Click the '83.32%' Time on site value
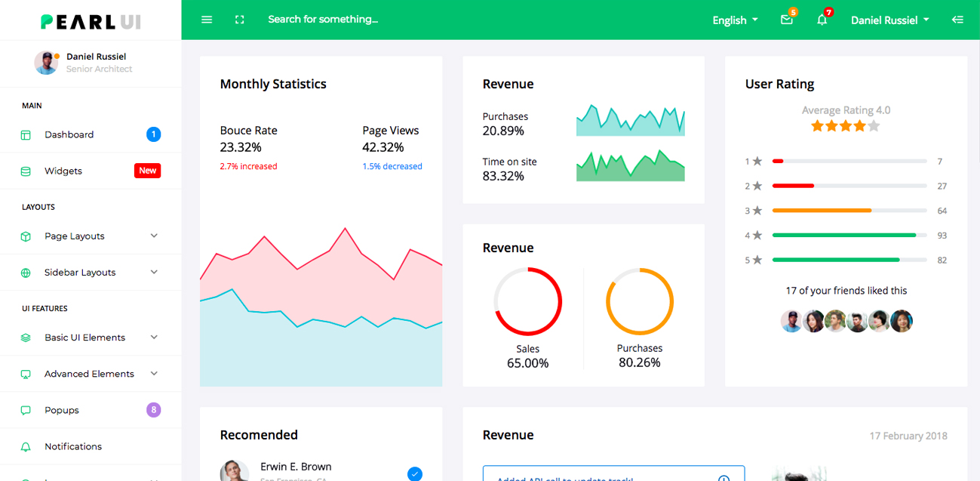 pos(503,176)
